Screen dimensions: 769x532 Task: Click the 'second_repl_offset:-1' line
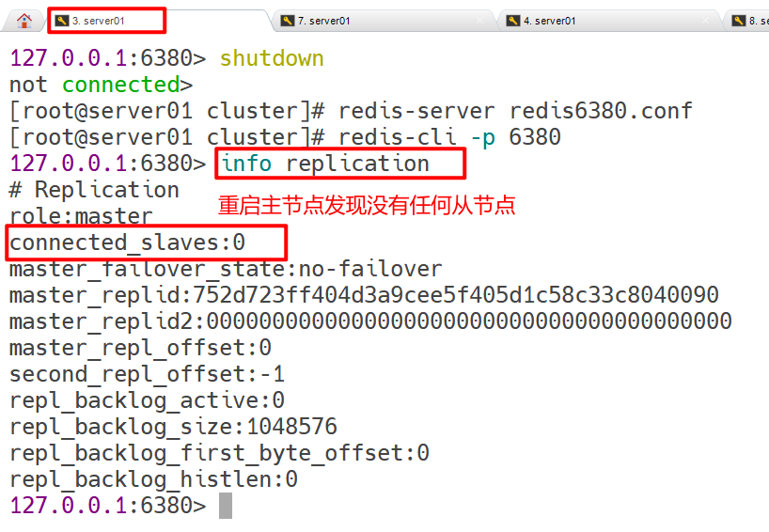(x=147, y=375)
